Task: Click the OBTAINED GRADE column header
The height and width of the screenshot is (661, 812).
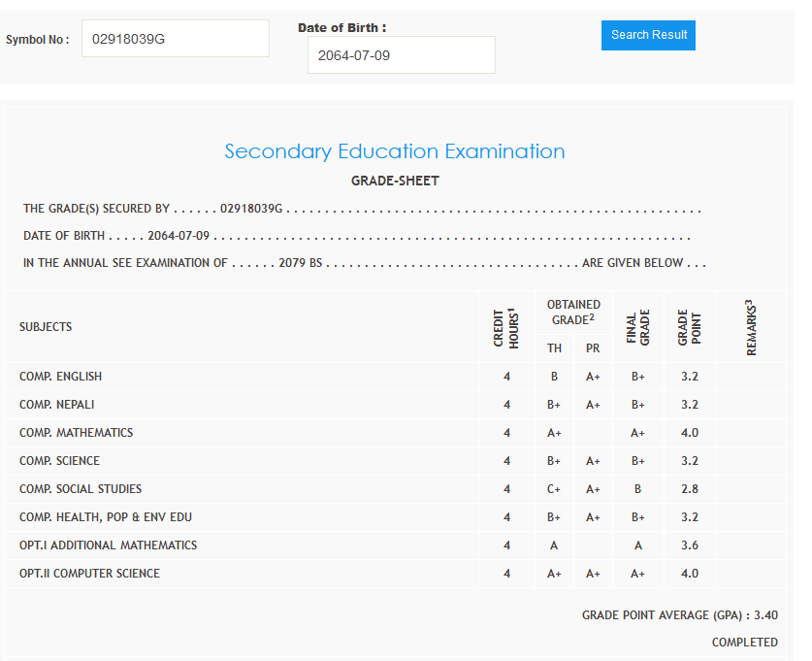Action: point(573,312)
